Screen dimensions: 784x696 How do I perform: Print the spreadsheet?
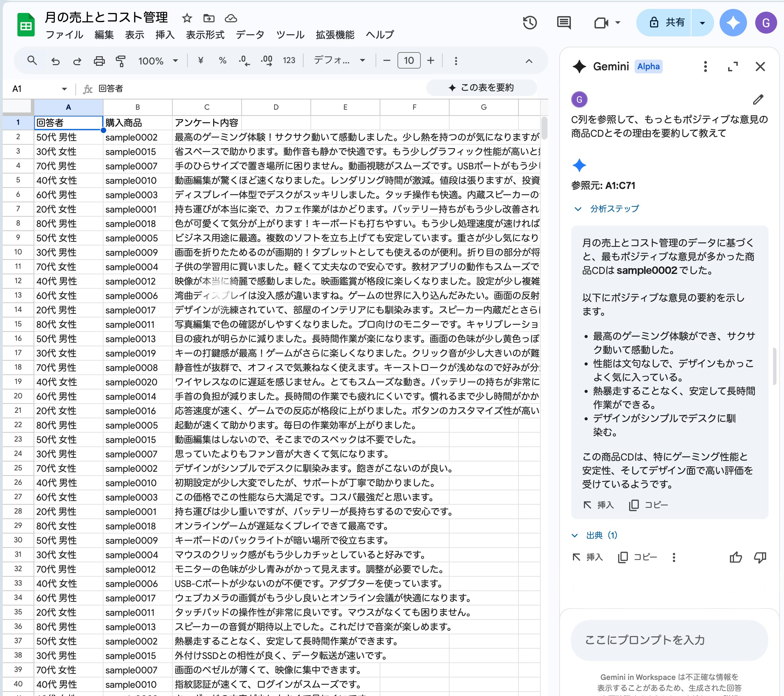pos(99,61)
